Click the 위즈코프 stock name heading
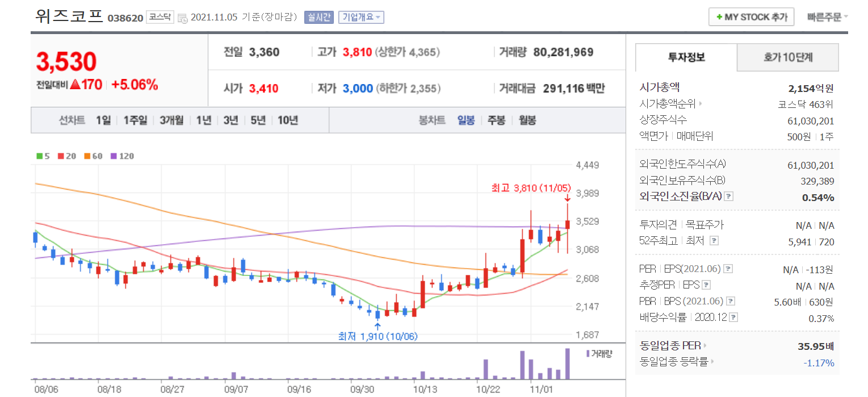 (69, 16)
